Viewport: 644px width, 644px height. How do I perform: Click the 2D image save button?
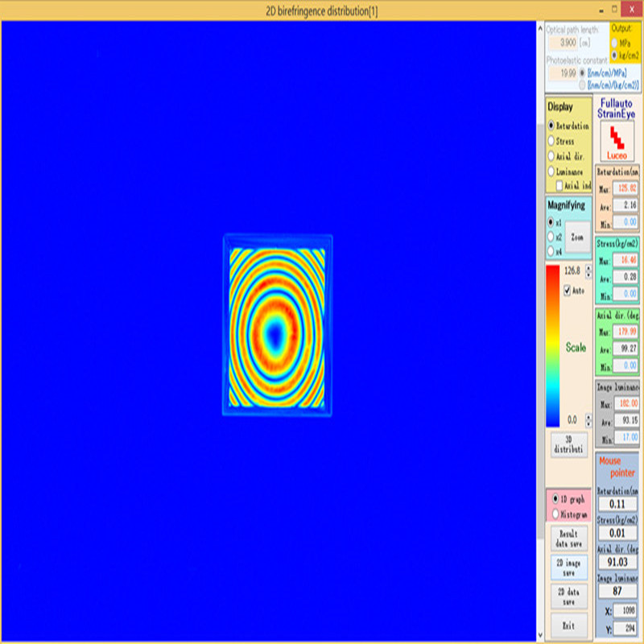click(x=568, y=567)
